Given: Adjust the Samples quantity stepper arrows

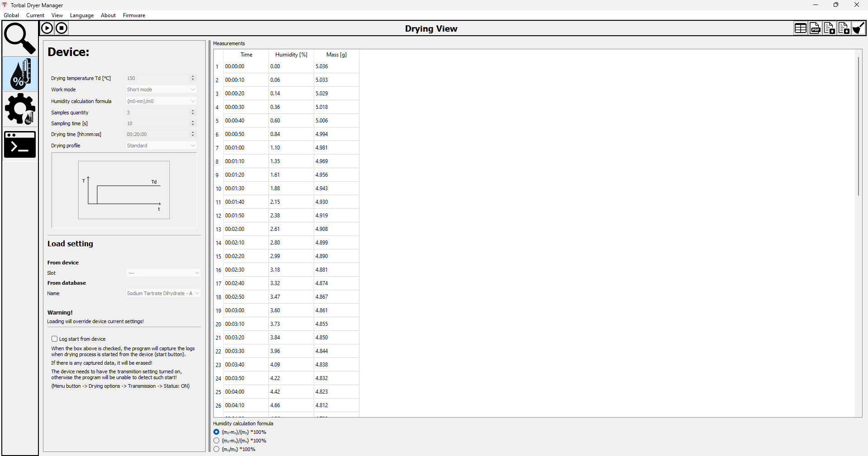Looking at the screenshot, I should point(193,112).
